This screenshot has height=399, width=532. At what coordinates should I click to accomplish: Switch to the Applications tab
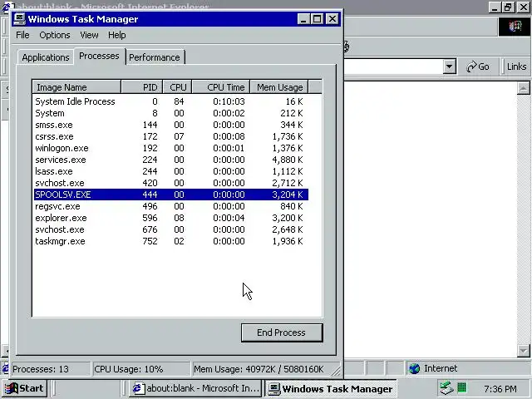coord(46,57)
